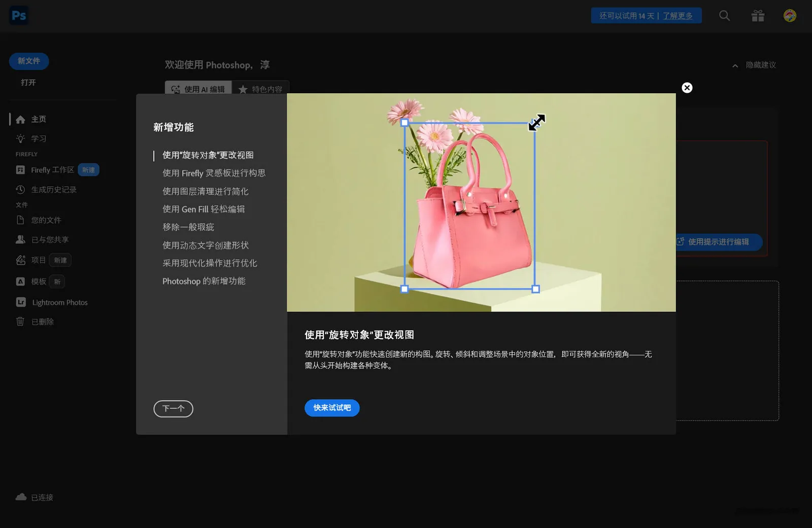Click the Lightroom Photos Lr icon
Screen dimensions: 812x528
point(21,302)
